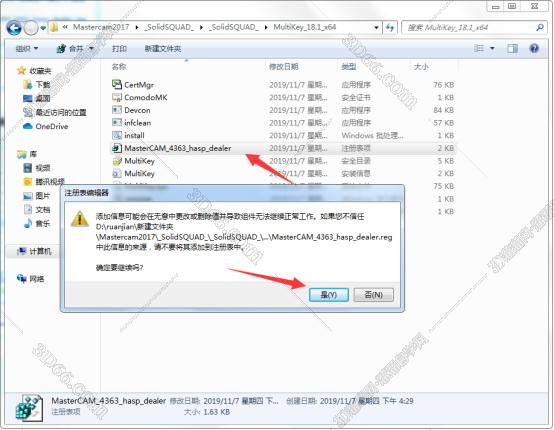Decline registry import with 否(N)
Viewport: 554px width, 430px height.
pyautogui.click(x=373, y=295)
